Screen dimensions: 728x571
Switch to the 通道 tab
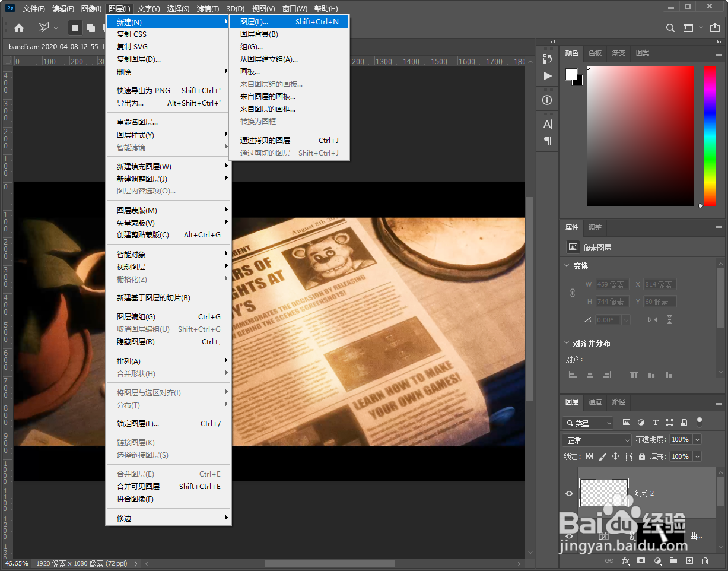tap(595, 402)
